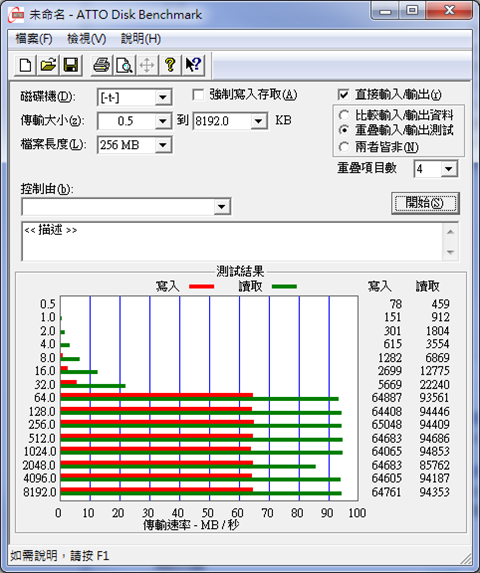Open a benchmark file via folder icon

pyautogui.click(x=48, y=65)
